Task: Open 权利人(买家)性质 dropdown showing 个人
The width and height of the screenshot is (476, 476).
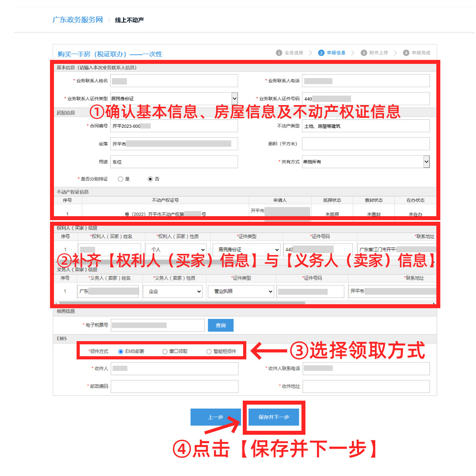Action: 177,250
